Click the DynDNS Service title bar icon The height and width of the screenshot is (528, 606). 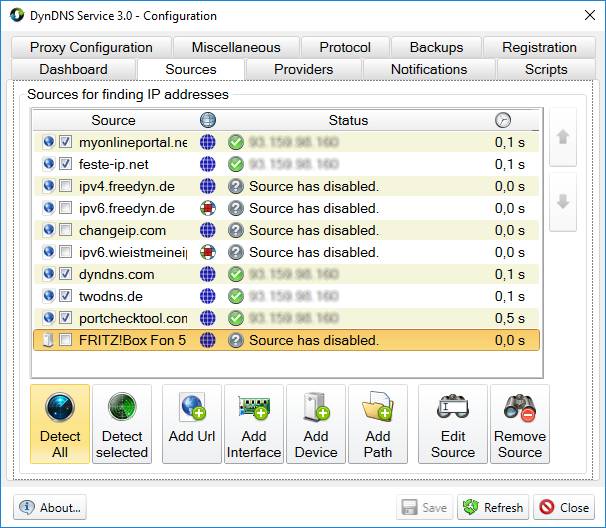click(x=17, y=15)
